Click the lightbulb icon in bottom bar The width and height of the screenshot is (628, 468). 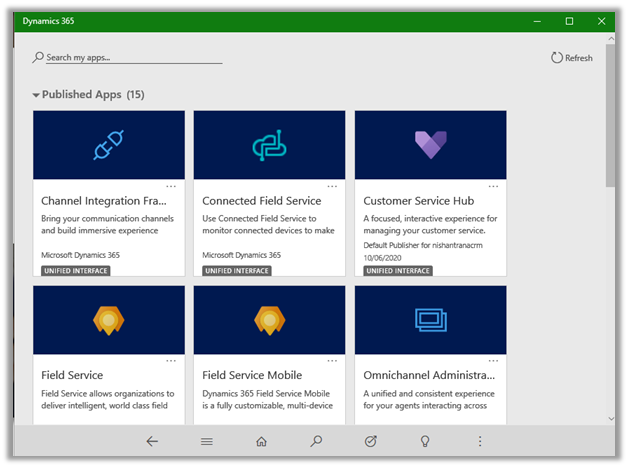(425, 441)
